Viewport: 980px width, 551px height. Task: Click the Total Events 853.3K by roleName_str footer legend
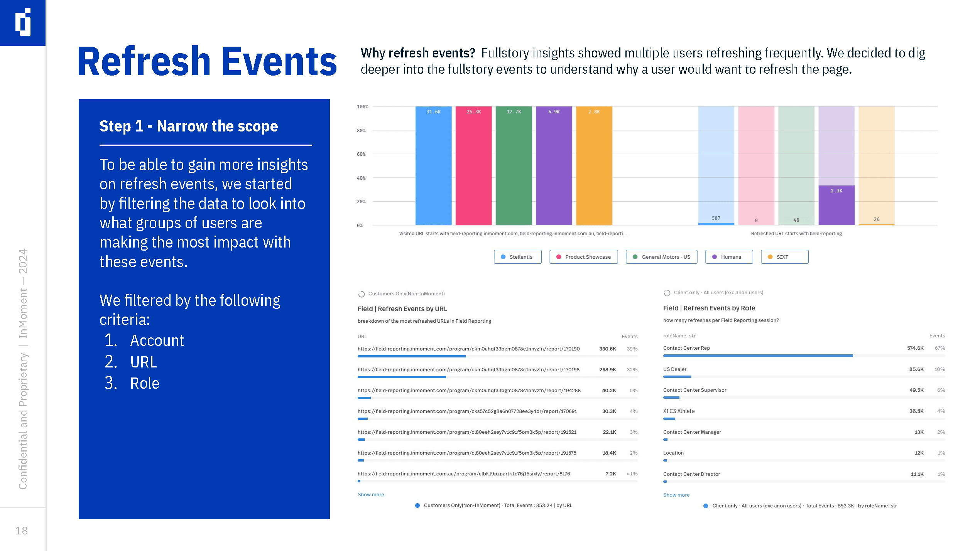[x=800, y=506]
